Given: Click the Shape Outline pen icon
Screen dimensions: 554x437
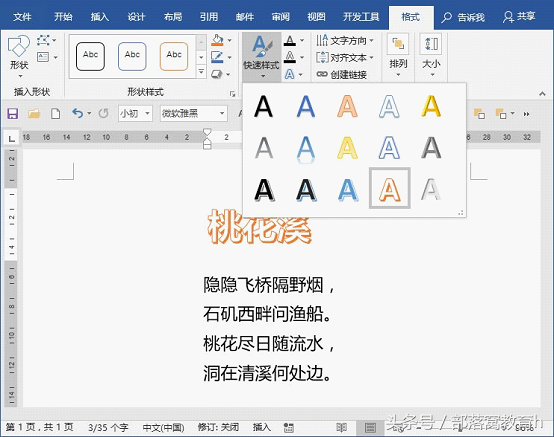Looking at the screenshot, I should 217,57.
